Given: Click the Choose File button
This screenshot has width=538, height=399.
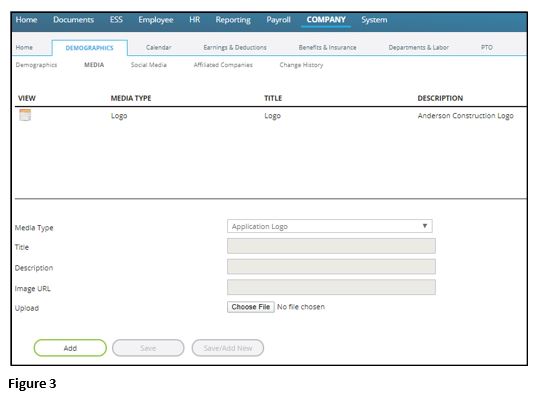Looking at the screenshot, I should [251, 307].
